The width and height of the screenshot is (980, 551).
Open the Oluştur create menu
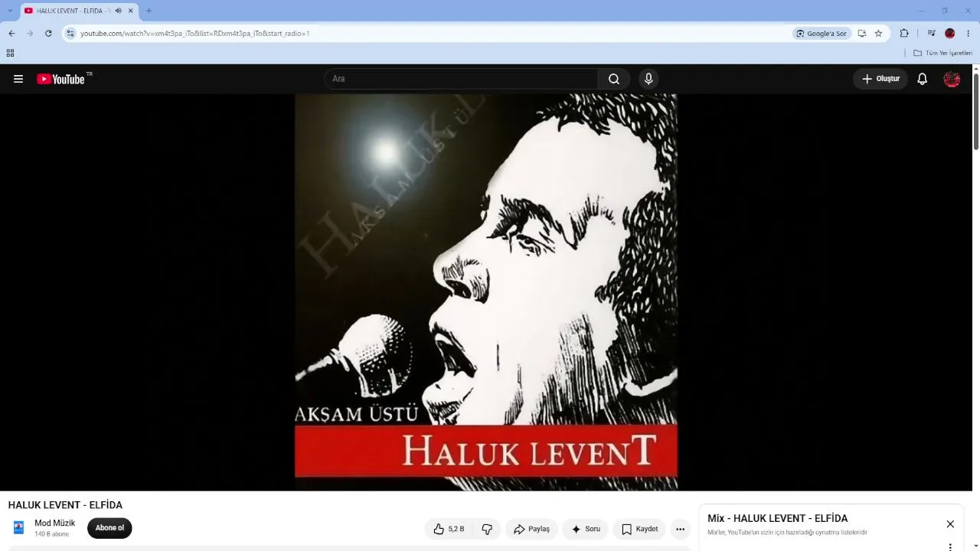coord(880,79)
